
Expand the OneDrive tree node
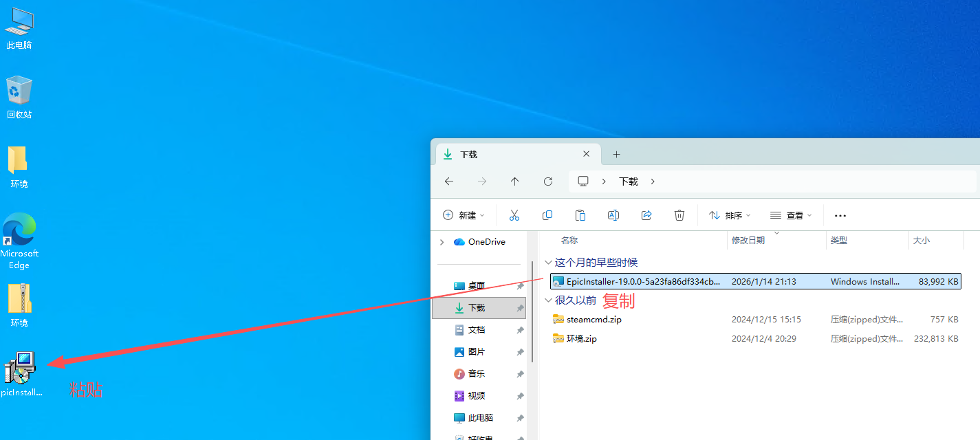coord(442,242)
